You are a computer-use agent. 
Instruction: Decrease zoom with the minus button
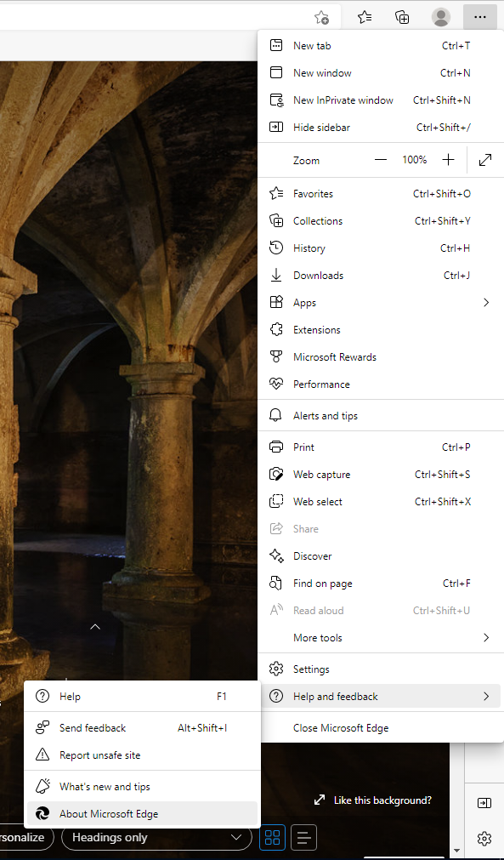(x=381, y=160)
